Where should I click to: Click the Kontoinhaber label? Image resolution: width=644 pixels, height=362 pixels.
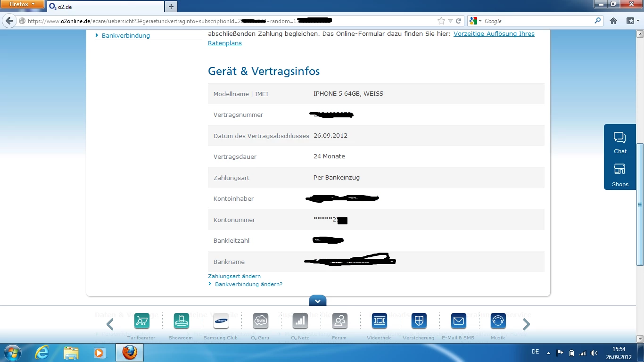[233, 199]
